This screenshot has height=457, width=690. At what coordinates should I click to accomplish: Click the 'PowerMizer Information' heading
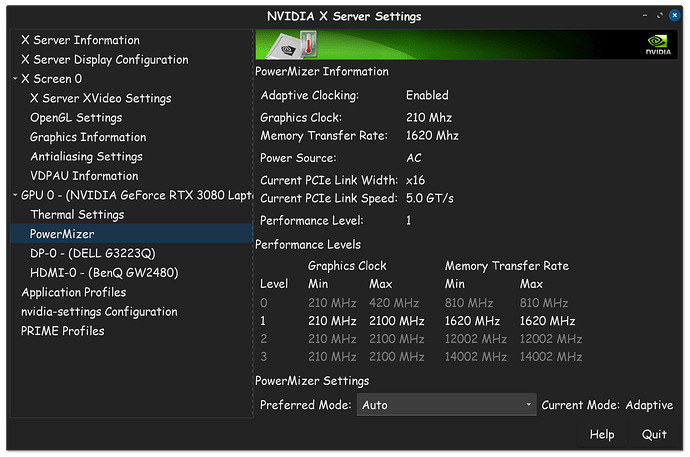pyautogui.click(x=322, y=71)
